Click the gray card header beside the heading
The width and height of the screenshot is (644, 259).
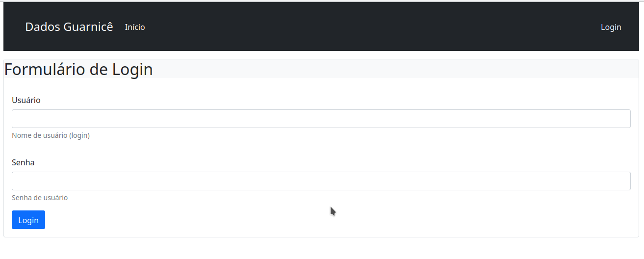[x=392, y=69]
